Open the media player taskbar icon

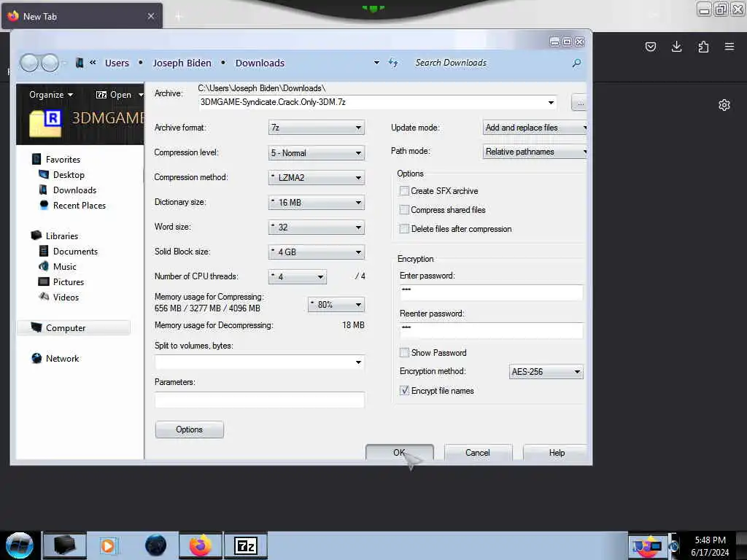coord(108,545)
